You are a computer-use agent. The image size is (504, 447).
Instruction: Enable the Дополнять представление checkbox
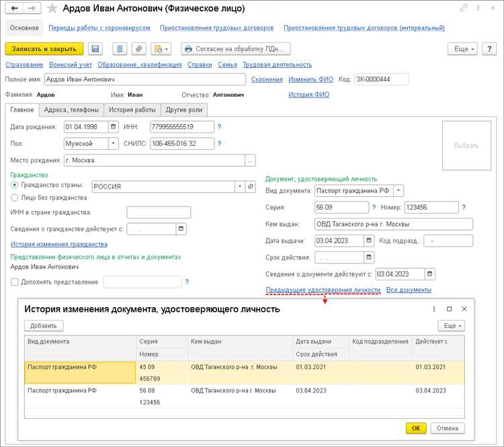tap(15, 282)
